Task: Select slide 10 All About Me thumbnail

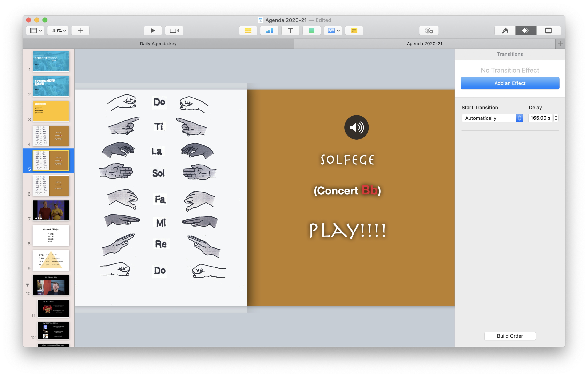Action: (x=51, y=285)
